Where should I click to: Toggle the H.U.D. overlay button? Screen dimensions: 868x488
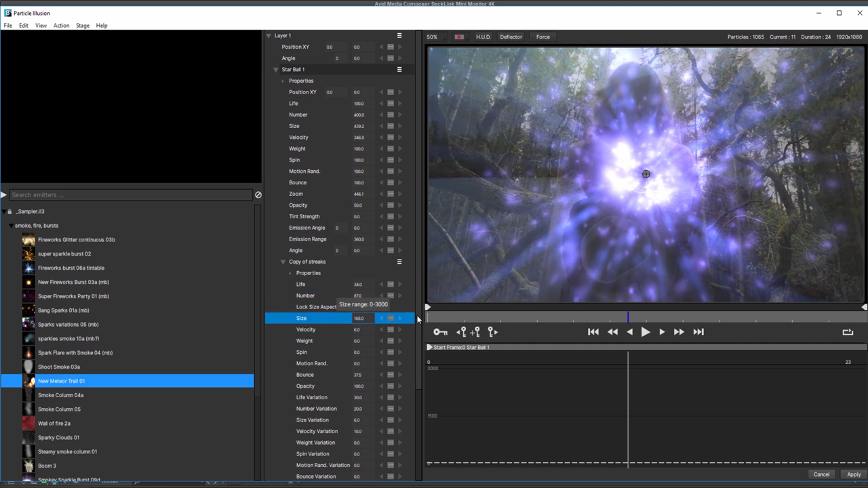coord(483,37)
